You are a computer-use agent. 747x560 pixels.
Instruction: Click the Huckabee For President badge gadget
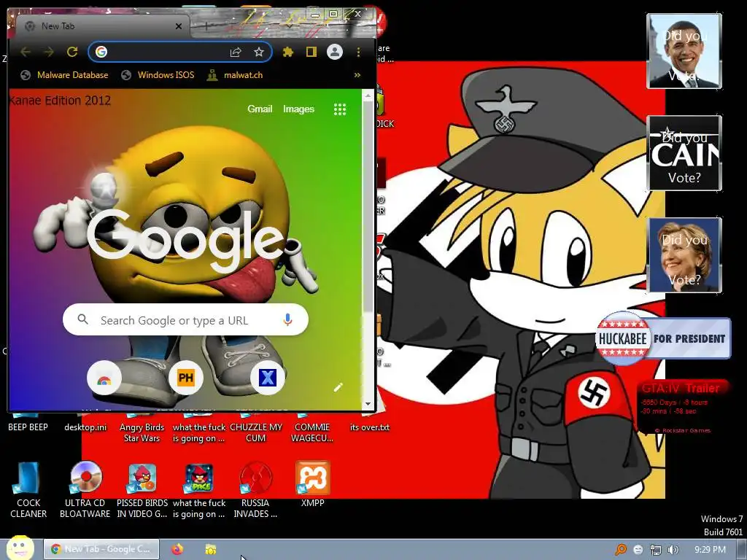(662, 338)
